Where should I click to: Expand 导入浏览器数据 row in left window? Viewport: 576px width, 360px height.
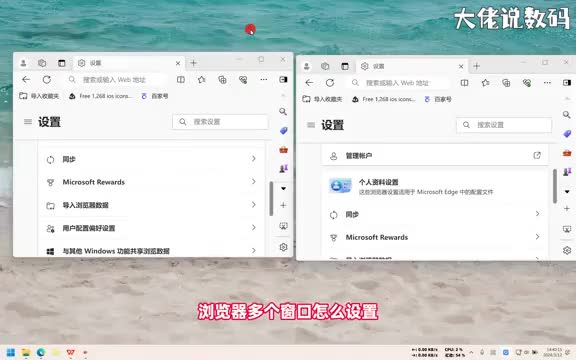(151, 205)
